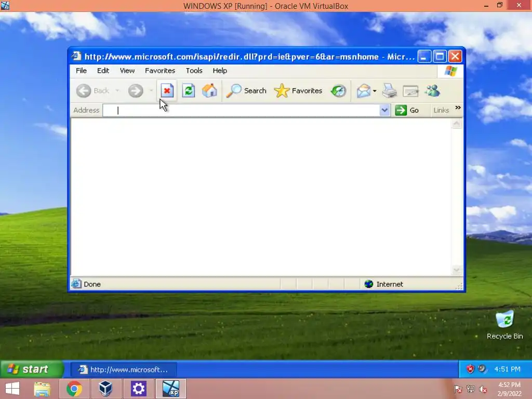Viewport: 532px width, 399px height.
Task: Select the XP virtual machine taskbar icon
Action: click(x=170, y=389)
